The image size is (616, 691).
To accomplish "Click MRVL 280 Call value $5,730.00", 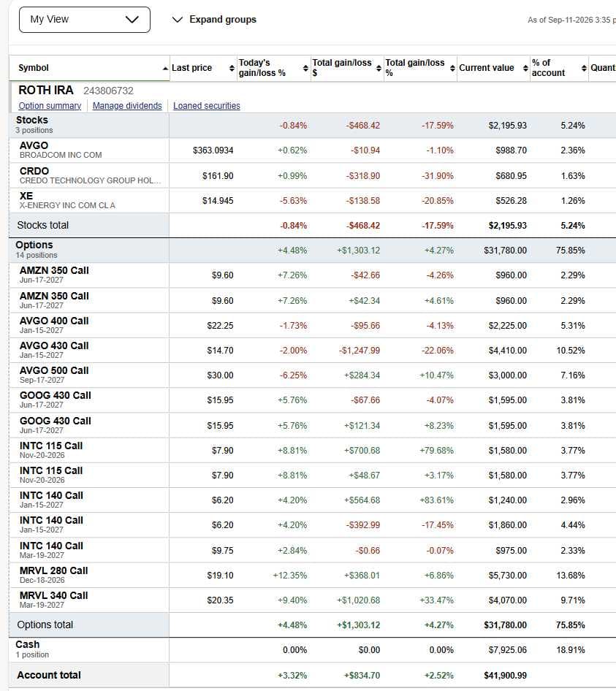I will [x=508, y=576].
